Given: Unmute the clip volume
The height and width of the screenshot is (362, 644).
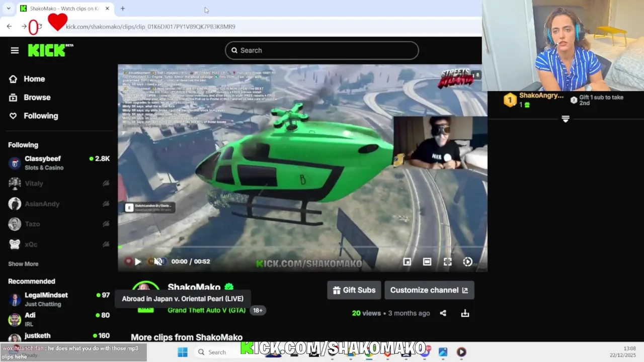Looking at the screenshot, I should pos(158,261).
